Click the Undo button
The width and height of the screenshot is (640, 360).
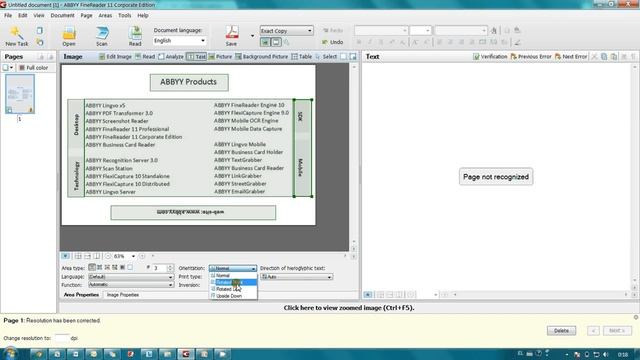pyautogui.click(x=333, y=42)
